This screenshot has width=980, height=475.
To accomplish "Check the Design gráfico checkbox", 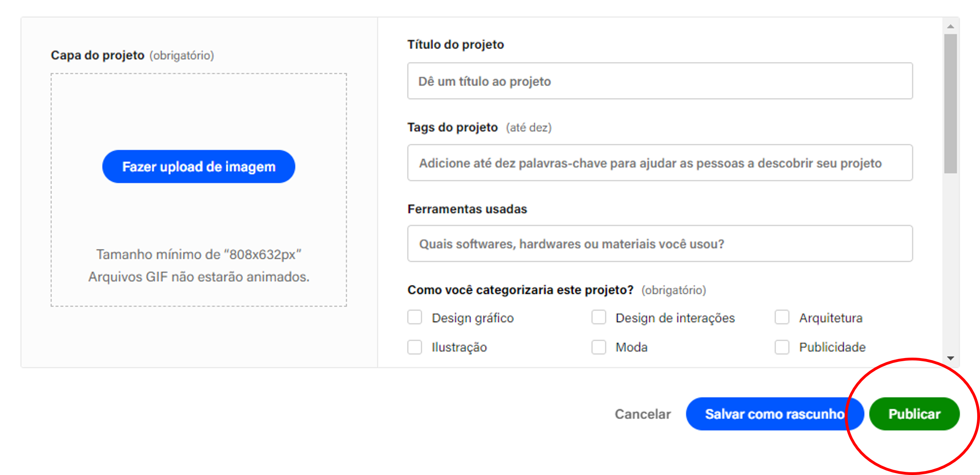I will [x=415, y=317].
